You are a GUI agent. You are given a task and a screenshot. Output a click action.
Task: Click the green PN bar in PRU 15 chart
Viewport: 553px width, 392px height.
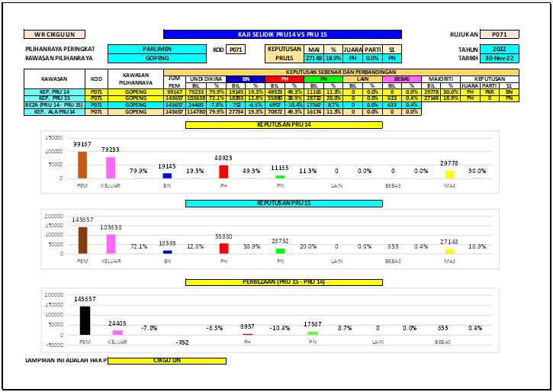pyautogui.click(x=281, y=251)
